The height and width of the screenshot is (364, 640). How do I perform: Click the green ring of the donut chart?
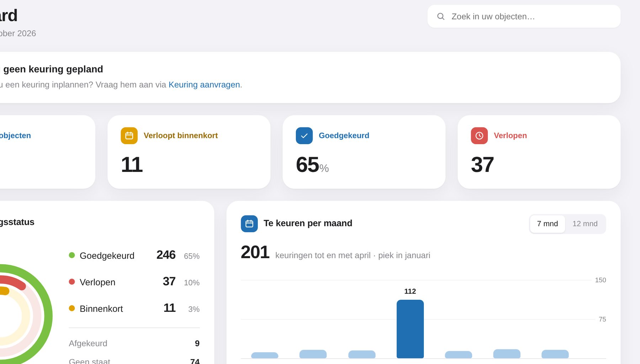click(x=48, y=316)
